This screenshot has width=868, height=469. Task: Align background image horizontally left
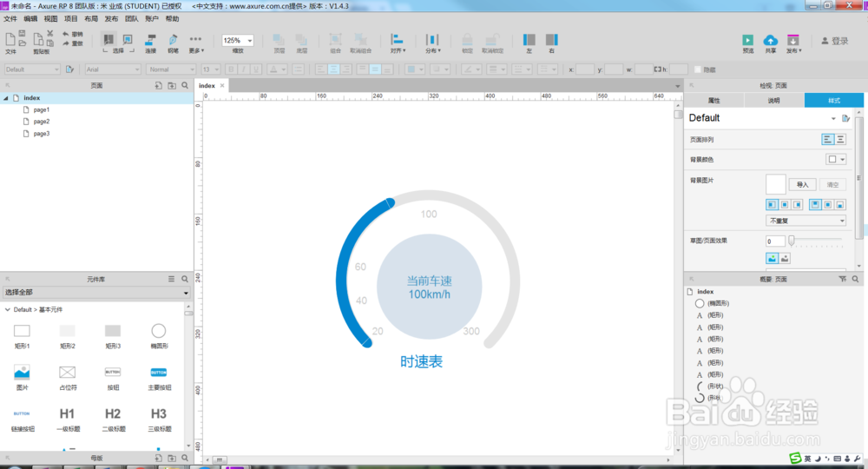point(772,205)
